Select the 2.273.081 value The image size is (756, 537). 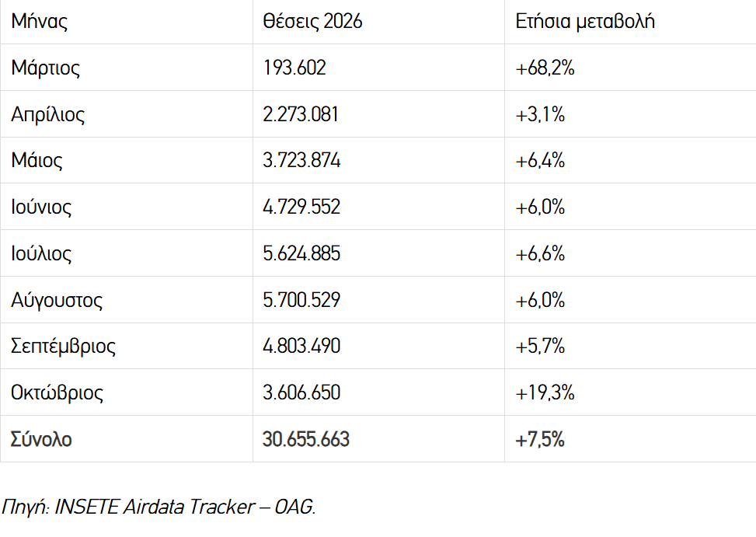click(x=301, y=114)
